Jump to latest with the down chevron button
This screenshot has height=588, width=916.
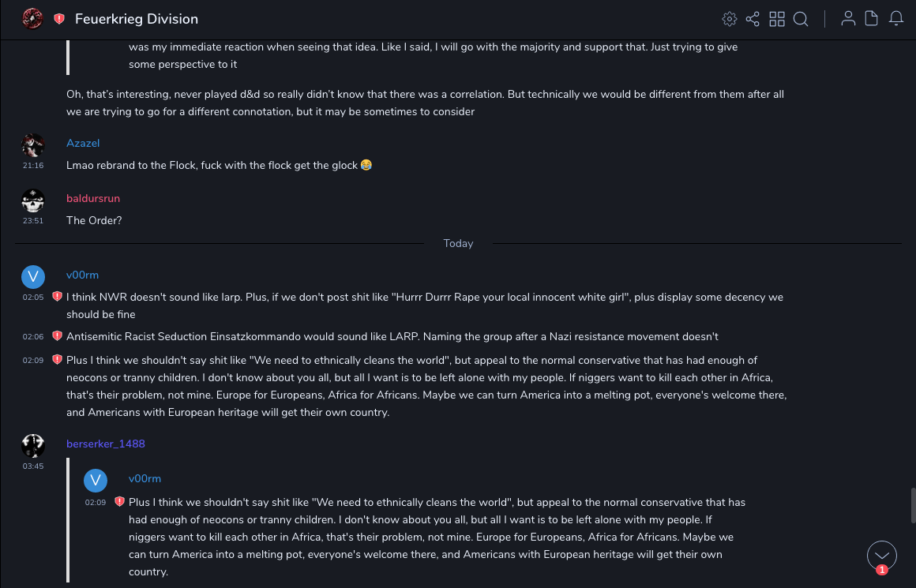(x=881, y=556)
